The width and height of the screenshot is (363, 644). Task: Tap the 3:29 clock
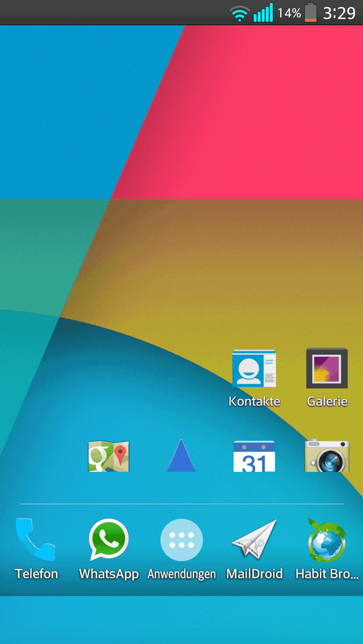click(x=339, y=13)
